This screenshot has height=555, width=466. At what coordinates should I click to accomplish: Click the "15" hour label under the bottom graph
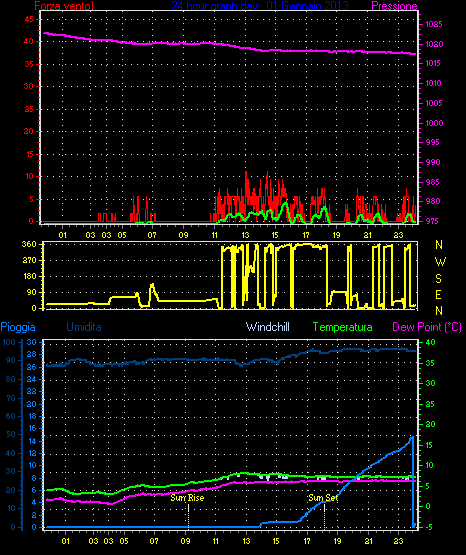click(x=276, y=541)
